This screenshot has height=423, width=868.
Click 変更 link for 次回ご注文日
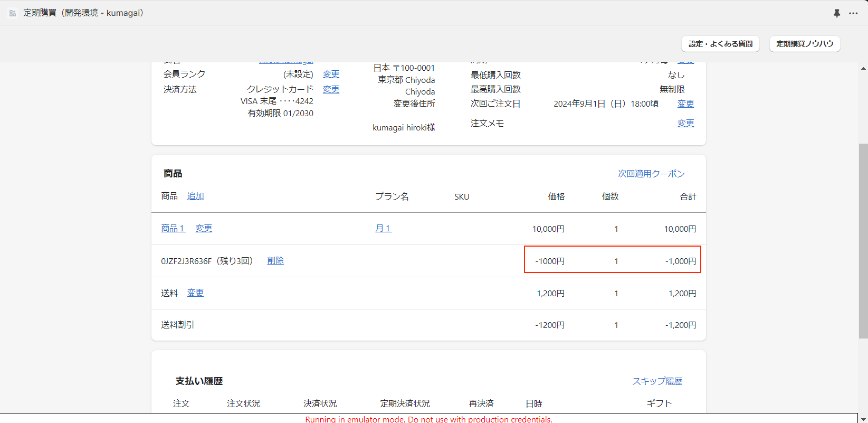pos(685,104)
